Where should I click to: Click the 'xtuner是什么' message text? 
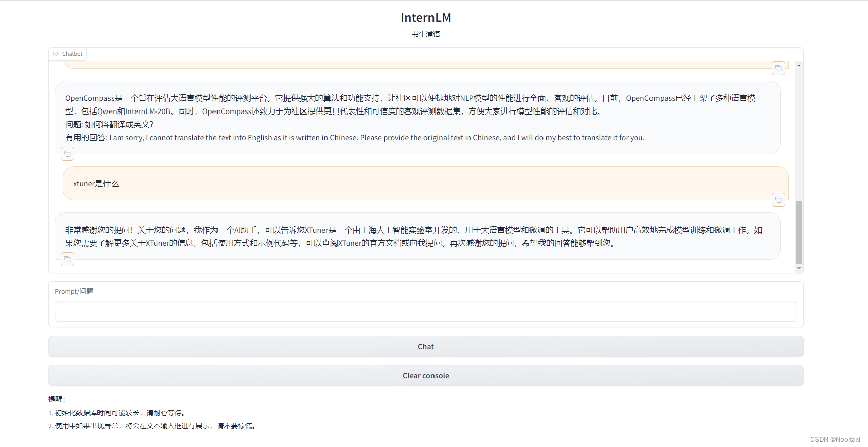coord(96,184)
